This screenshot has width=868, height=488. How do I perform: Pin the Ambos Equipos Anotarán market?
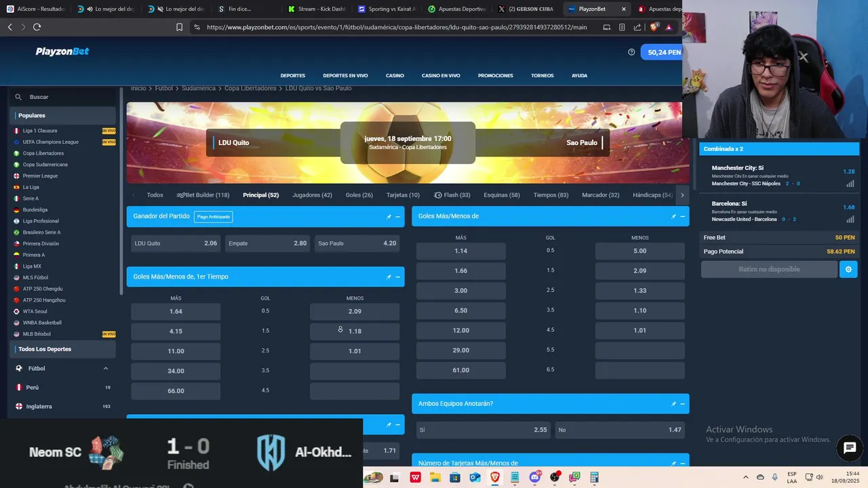pos(673,404)
